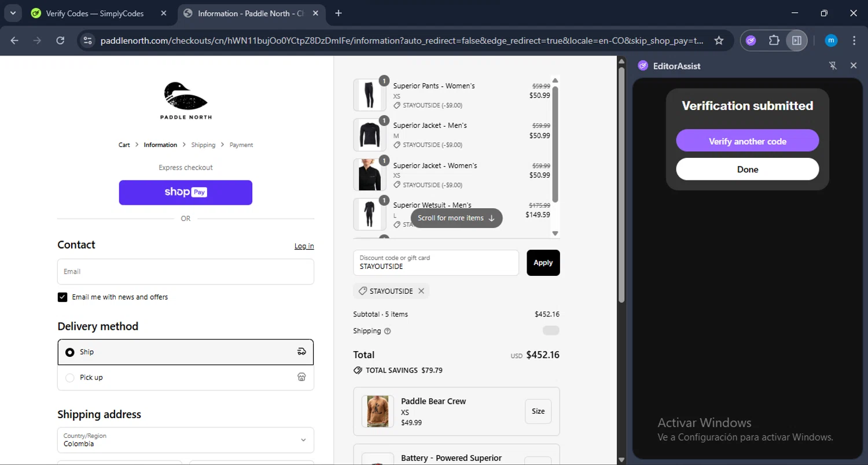
Task: Click the browser forward arrow
Action: tap(37, 40)
